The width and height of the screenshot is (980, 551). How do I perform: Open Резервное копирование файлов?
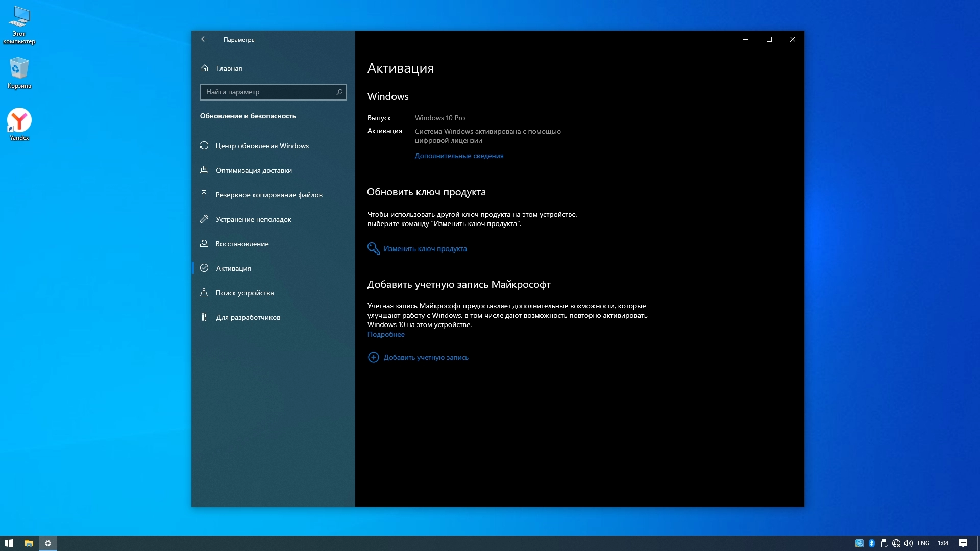(x=269, y=195)
